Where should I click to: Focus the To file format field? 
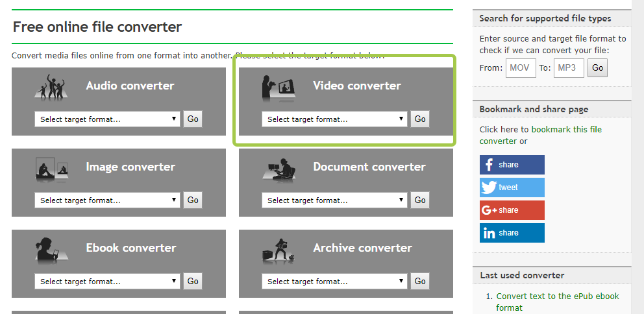(x=569, y=67)
